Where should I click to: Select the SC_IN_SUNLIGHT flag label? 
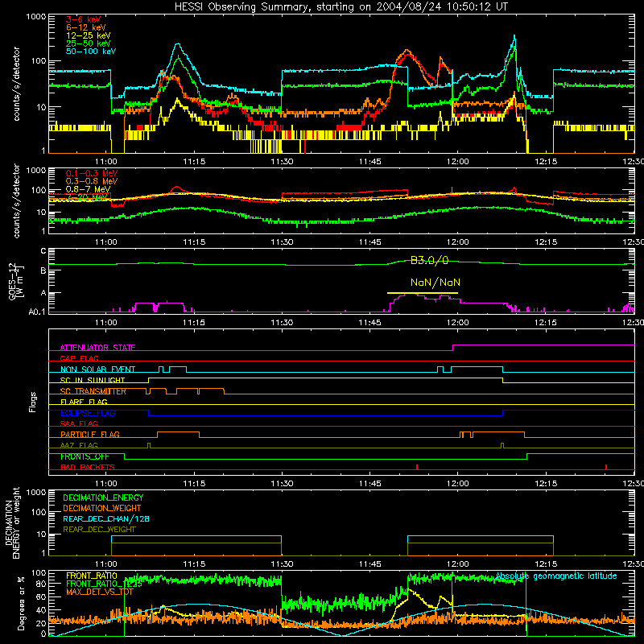[92, 380]
